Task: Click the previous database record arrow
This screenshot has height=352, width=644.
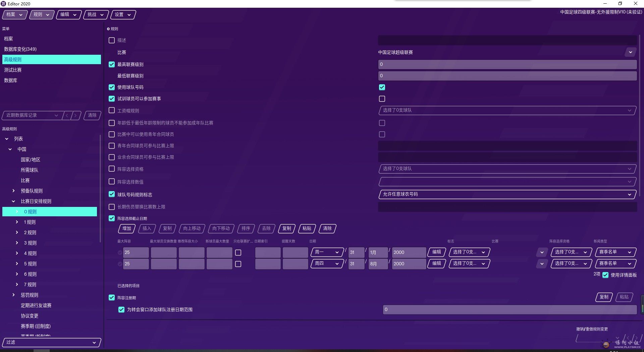Action: (67, 116)
